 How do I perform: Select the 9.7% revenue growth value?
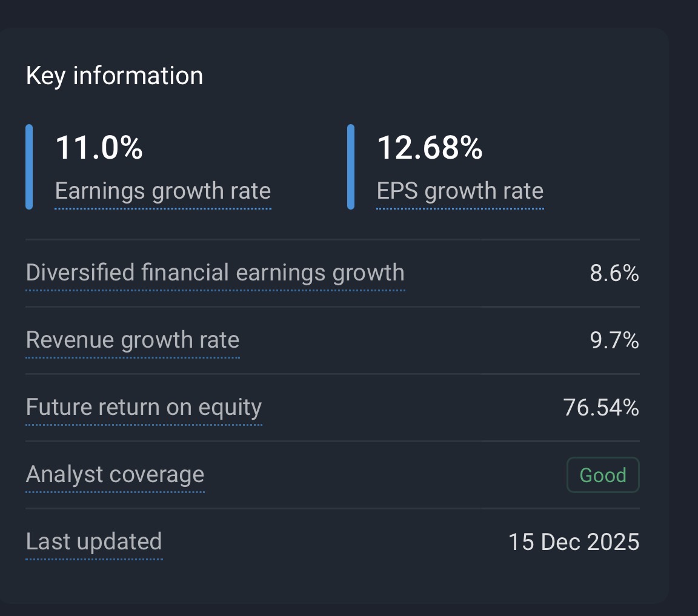[x=614, y=341]
